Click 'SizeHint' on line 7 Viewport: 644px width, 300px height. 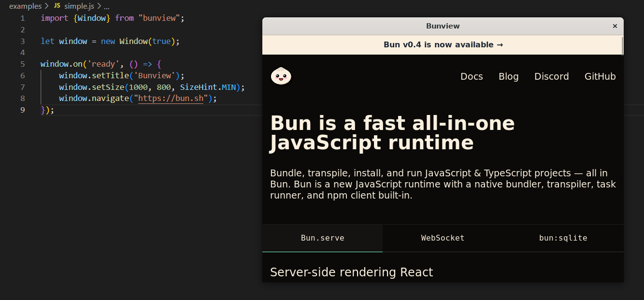pos(199,87)
